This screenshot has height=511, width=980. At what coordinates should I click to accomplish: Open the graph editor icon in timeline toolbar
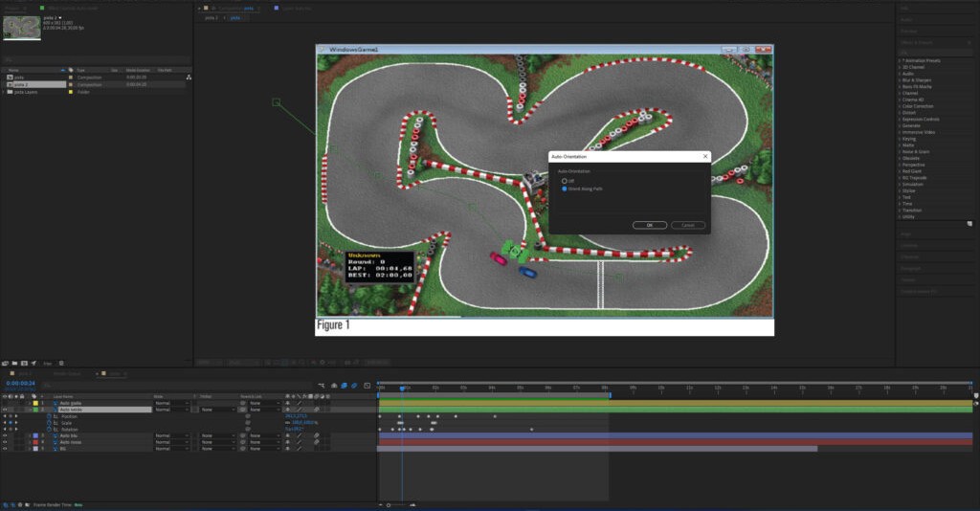tap(367, 386)
